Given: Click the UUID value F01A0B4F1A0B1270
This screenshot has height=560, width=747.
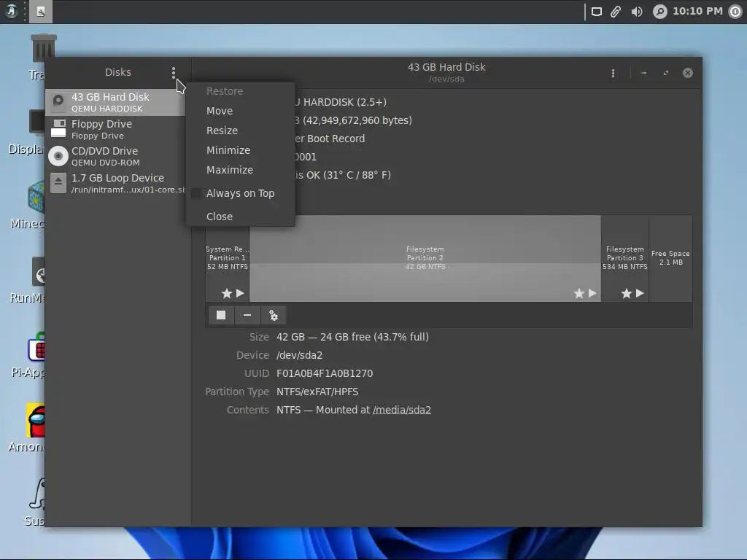Looking at the screenshot, I should pyautogui.click(x=325, y=373).
